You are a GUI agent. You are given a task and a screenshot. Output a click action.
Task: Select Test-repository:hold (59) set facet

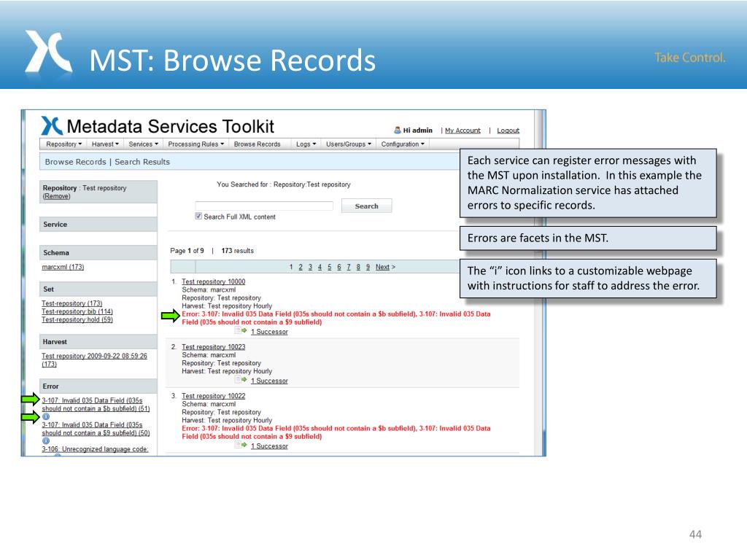point(77,319)
